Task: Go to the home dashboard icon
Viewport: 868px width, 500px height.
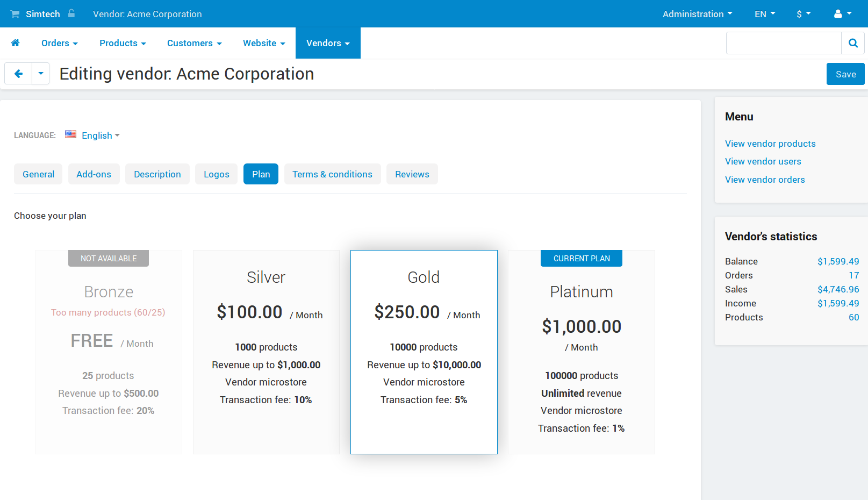Action: click(16, 43)
